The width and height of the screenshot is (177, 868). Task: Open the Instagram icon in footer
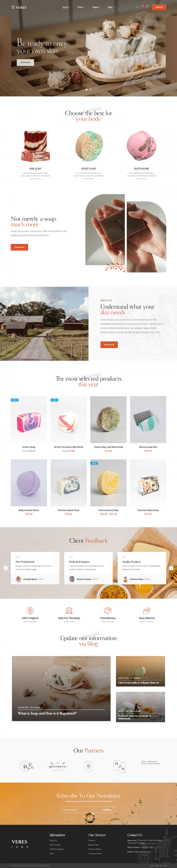[x=22, y=847]
